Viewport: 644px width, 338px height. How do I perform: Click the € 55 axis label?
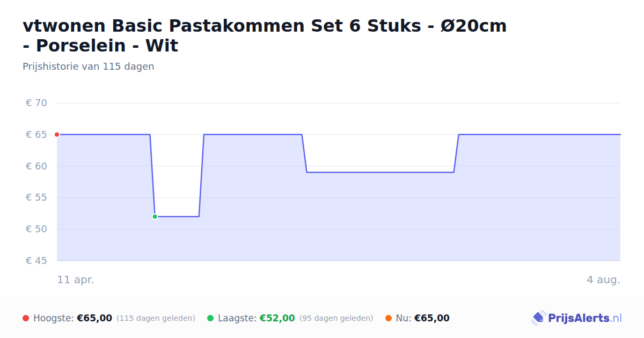pos(36,197)
